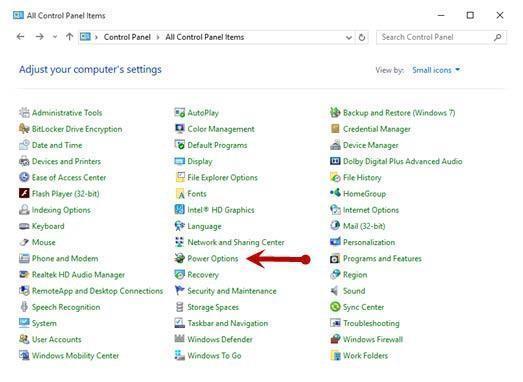Click the BitLocker Drive Encryption icon
The height and width of the screenshot is (382, 523).
24,128
